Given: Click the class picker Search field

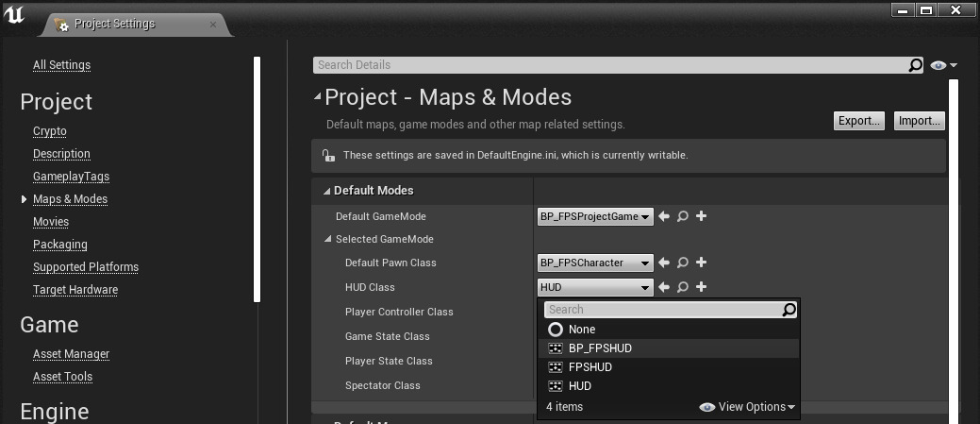Looking at the screenshot, I should (662, 310).
